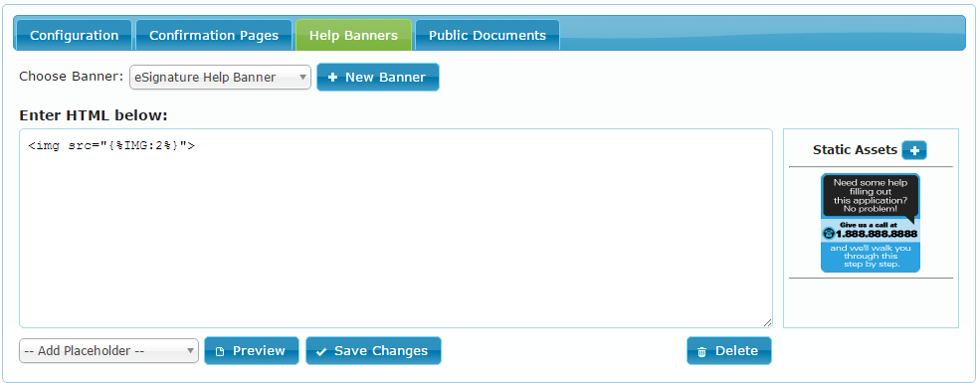Select the Help Banners tab

[354, 35]
